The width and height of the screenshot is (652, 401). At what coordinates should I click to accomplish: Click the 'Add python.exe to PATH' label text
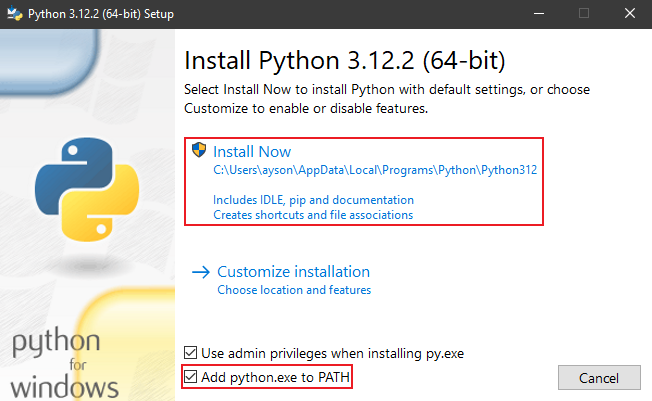pos(275,377)
